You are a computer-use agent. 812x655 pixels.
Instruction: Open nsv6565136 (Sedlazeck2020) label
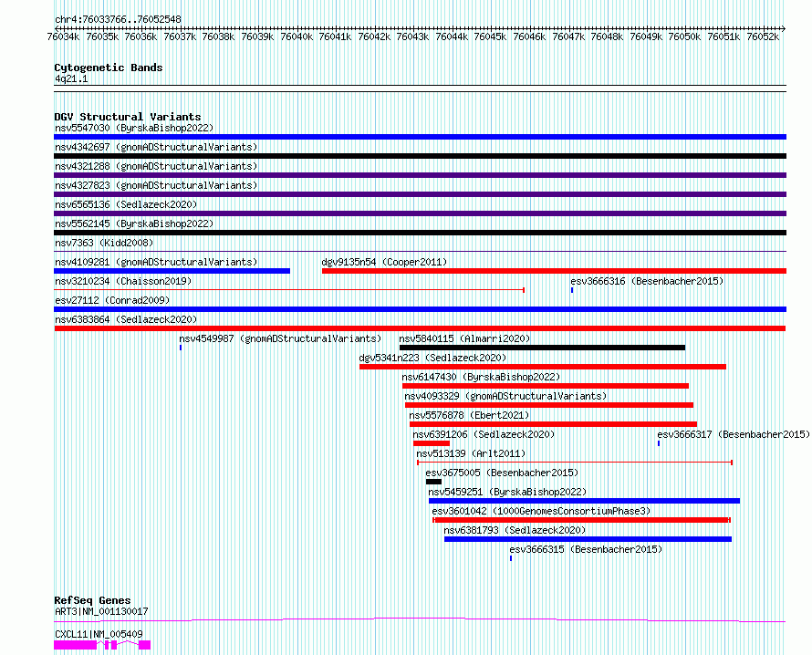pos(126,204)
